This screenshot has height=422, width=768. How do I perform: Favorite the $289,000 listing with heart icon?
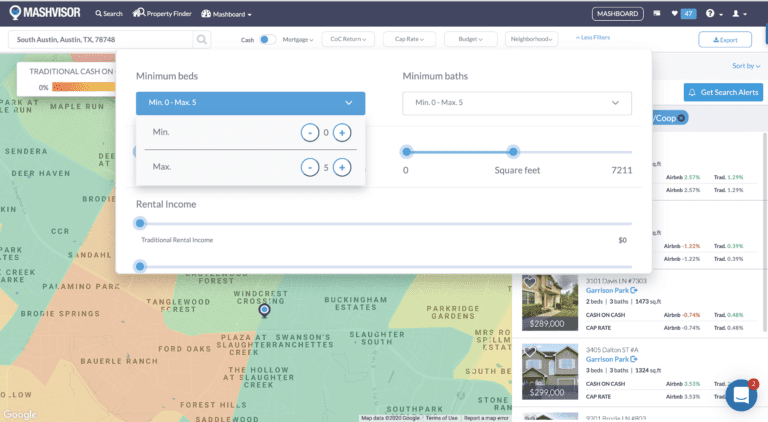click(530, 283)
